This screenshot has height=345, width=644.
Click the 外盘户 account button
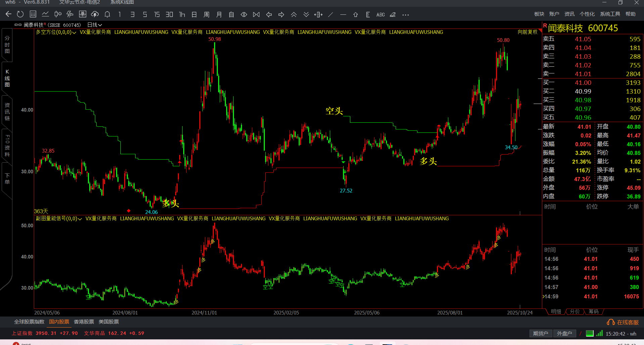pos(564,334)
